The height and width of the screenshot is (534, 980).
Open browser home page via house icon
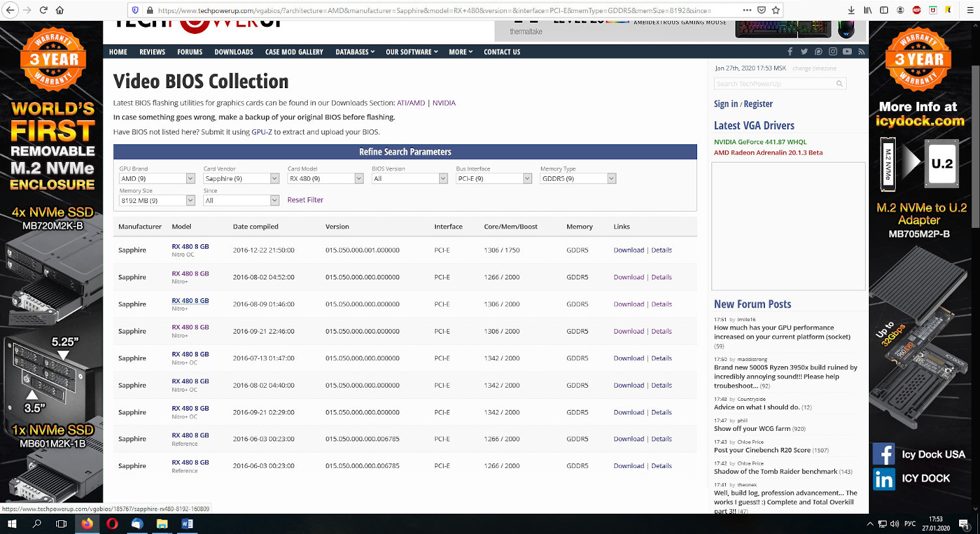tap(59, 10)
